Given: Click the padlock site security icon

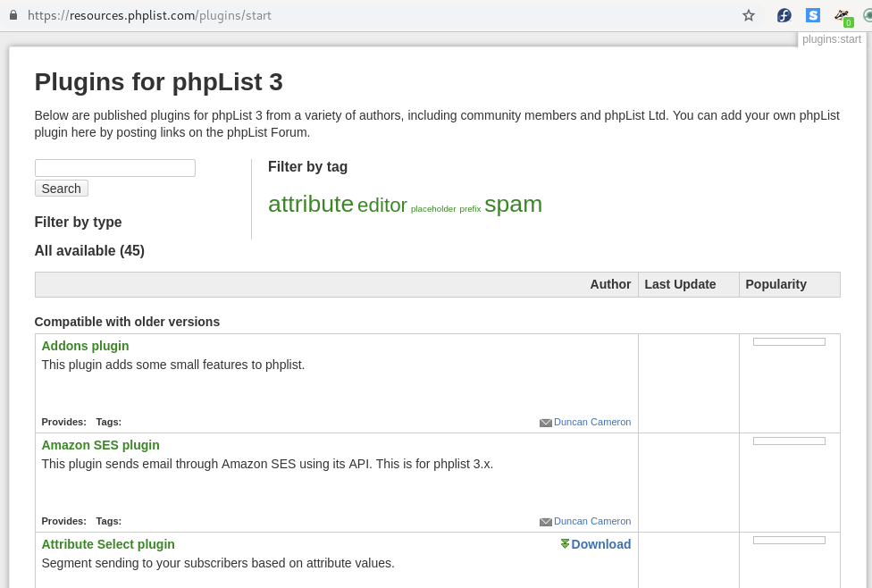Looking at the screenshot, I should (x=13, y=15).
